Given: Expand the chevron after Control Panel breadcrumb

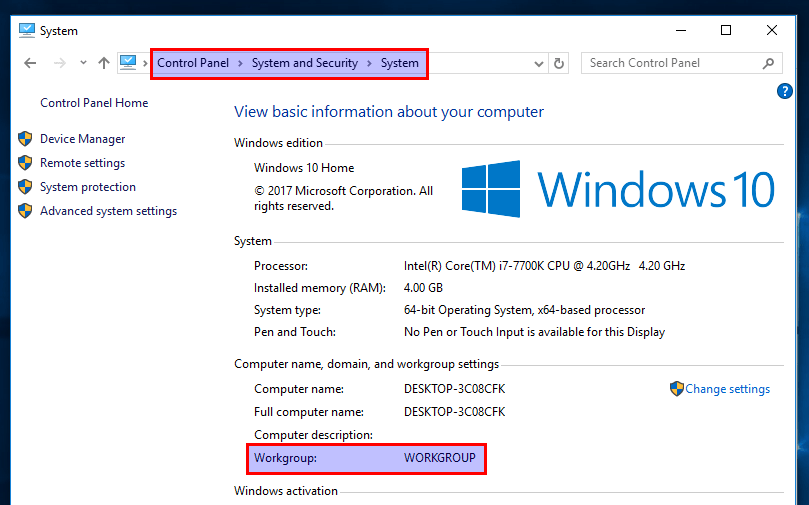Looking at the screenshot, I should pos(240,63).
